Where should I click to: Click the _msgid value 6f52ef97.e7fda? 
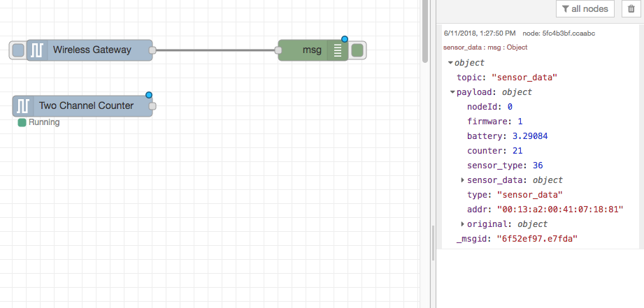[537, 238]
